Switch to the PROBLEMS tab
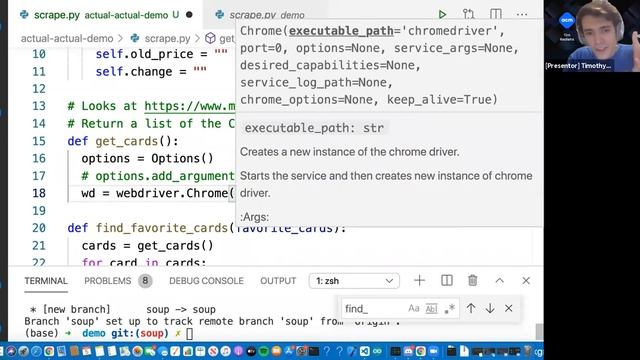640x360 pixels. [x=107, y=281]
